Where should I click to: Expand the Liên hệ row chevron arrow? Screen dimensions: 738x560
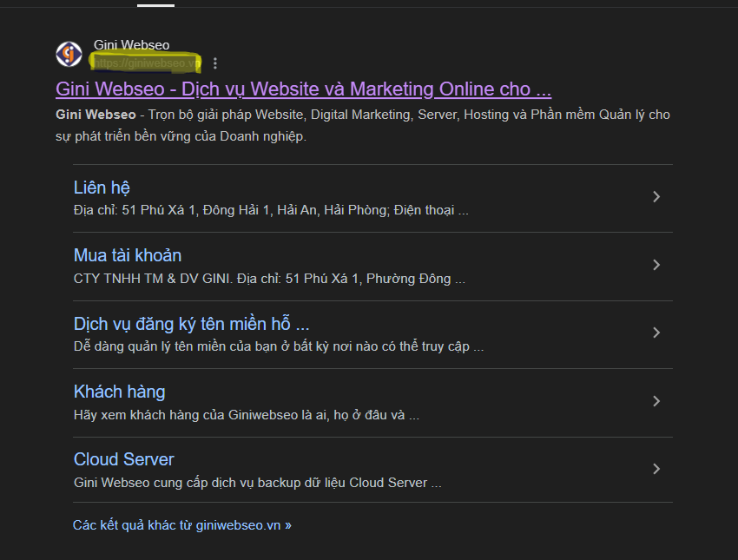(x=656, y=197)
